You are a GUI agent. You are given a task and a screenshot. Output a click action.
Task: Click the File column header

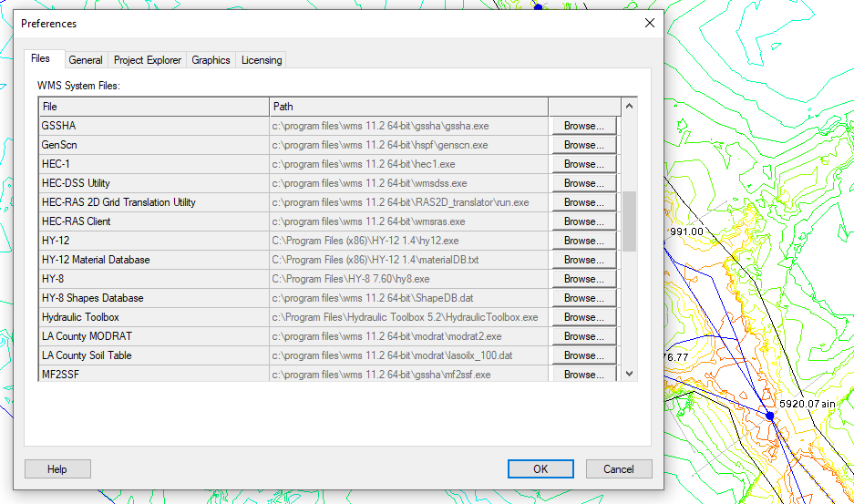[x=154, y=107]
